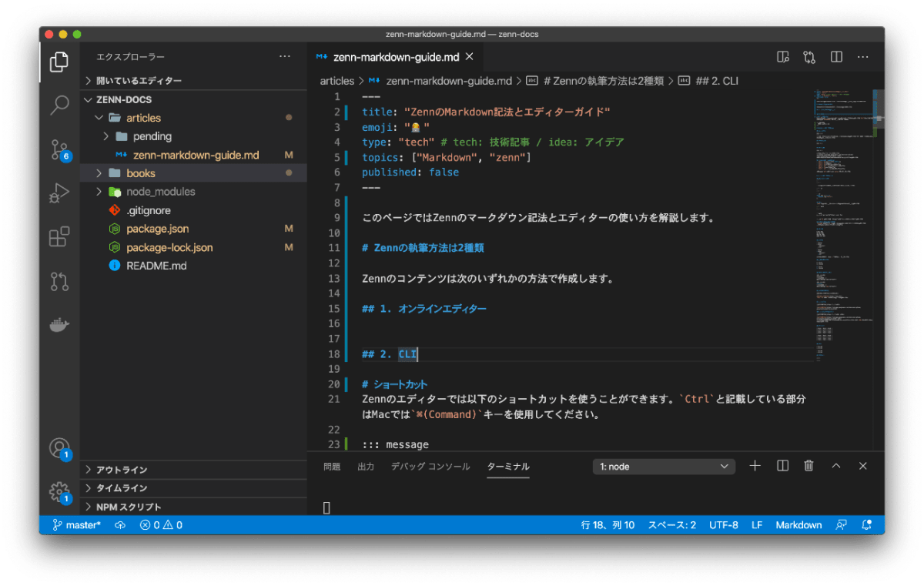Open the .gitignore file
The image size is (924, 586).
coord(193,210)
